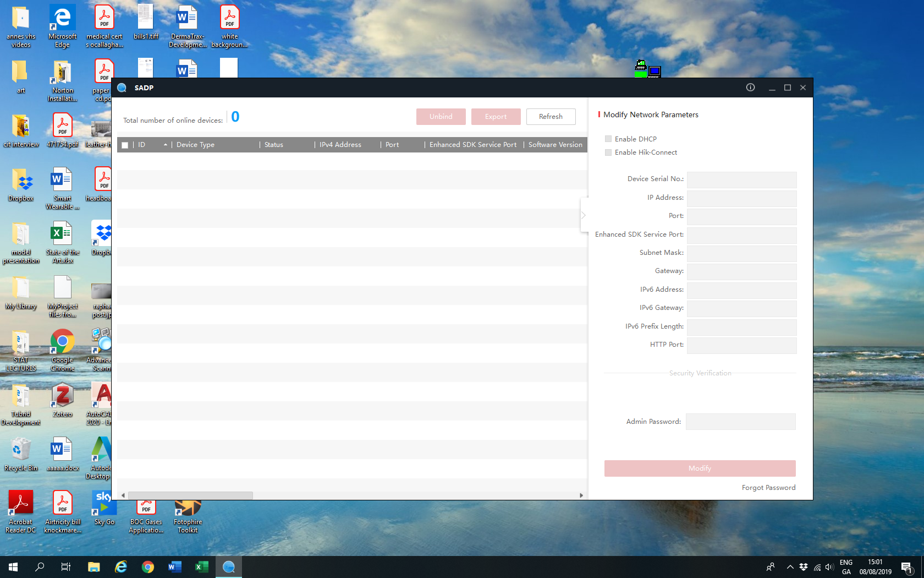This screenshot has width=924, height=578.
Task: Toggle the Enable Hik-Connect checkbox
Action: (x=608, y=152)
